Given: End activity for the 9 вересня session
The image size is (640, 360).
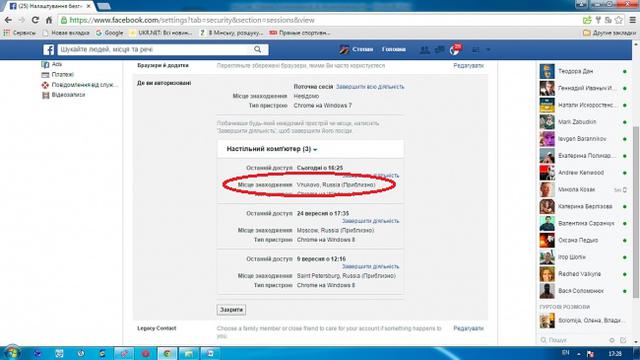Looking at the screenshot, I should click(x=371, y=267).
